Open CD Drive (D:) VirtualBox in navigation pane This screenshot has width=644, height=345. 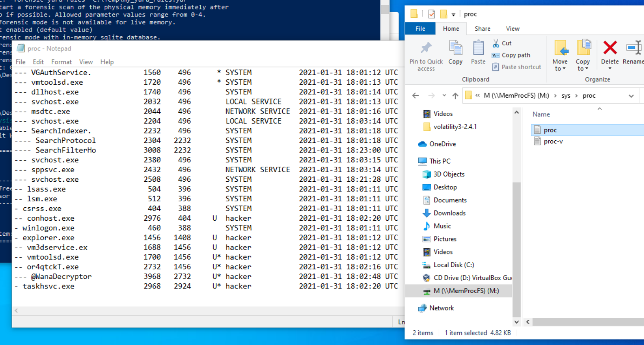click(467, 278)
